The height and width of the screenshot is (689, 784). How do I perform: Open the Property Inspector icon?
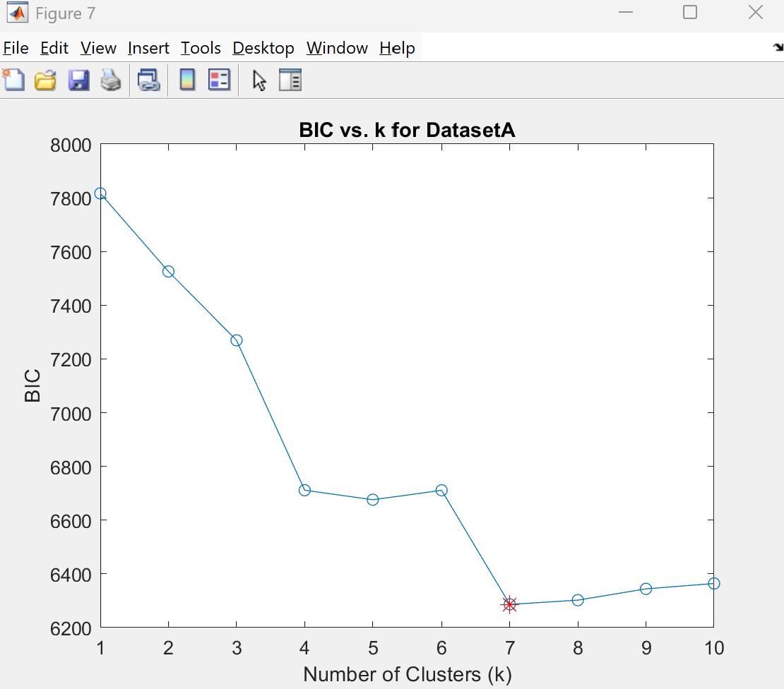(x=290, y=80)
